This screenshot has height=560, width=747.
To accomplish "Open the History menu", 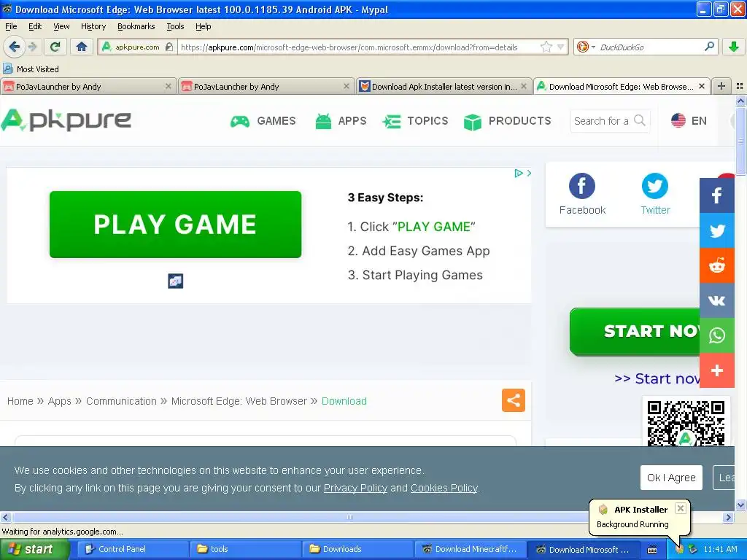I will [93, 26].
